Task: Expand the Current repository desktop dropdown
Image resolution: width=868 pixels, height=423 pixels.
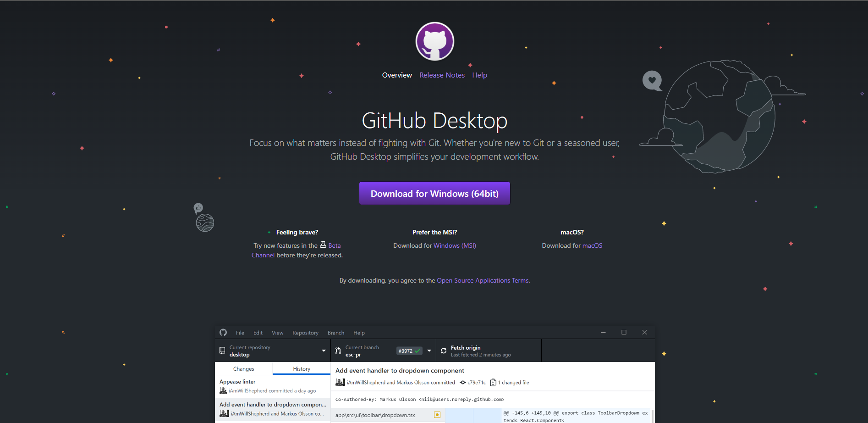Action: (x=273, y=351)
